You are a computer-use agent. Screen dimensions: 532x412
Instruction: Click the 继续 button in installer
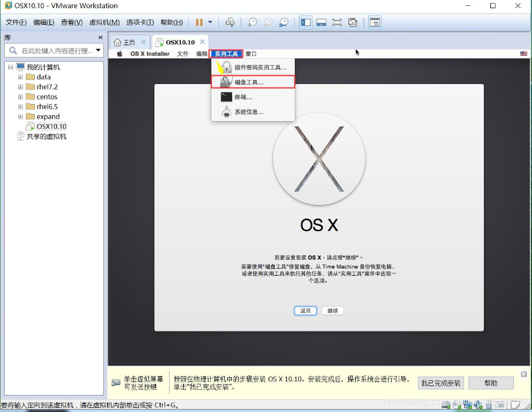point(332,310)
